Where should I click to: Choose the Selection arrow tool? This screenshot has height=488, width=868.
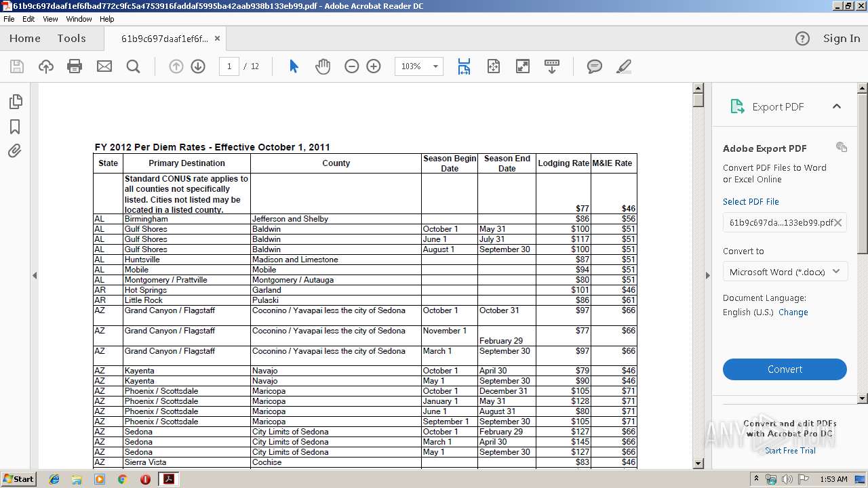(x=294, y=66)
